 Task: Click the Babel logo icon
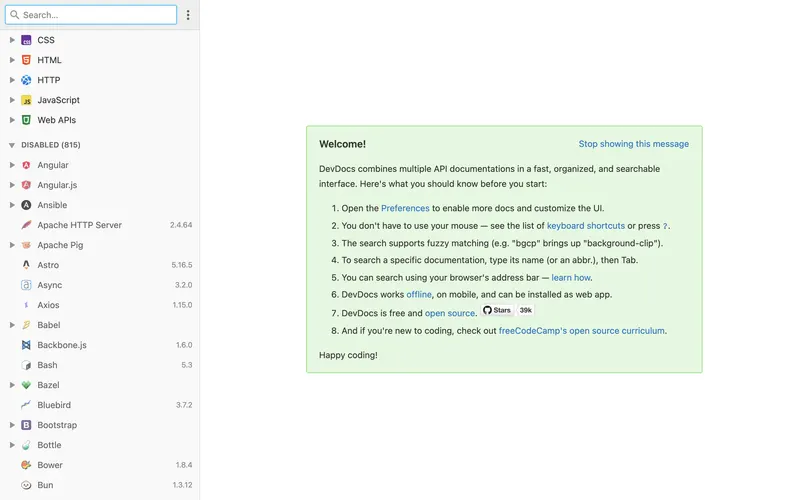coord(26,325)
